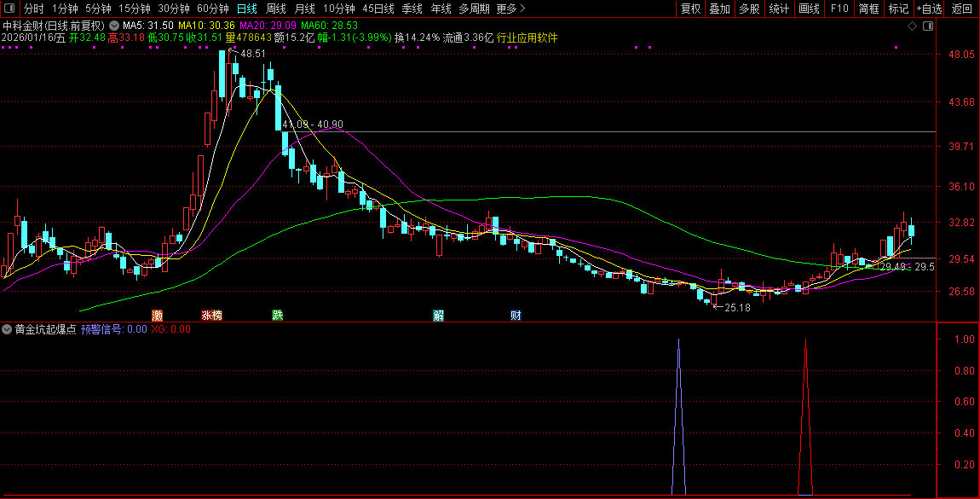Click the 复权 adjustment button

(690, 9)
